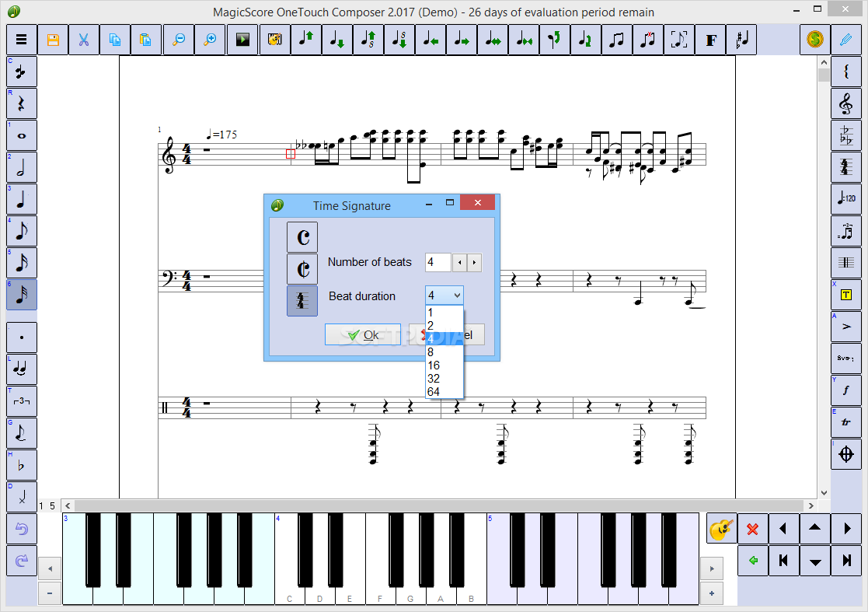The width and height of the screenshot is (868, 612).
Task: Click the Number of beats field
Action: (x=437, y=262)
